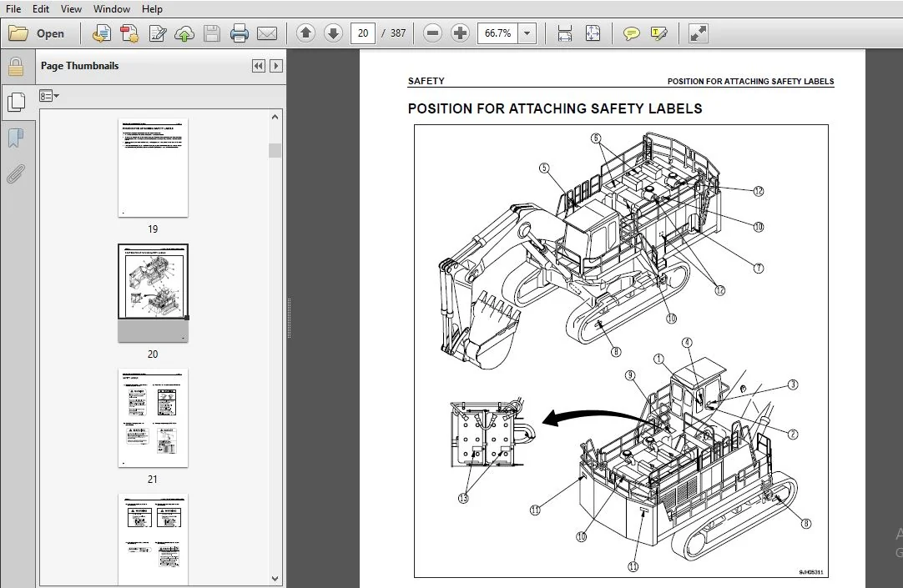
Task: Click the security lock panel icon
Action: [x=16, y=67]
